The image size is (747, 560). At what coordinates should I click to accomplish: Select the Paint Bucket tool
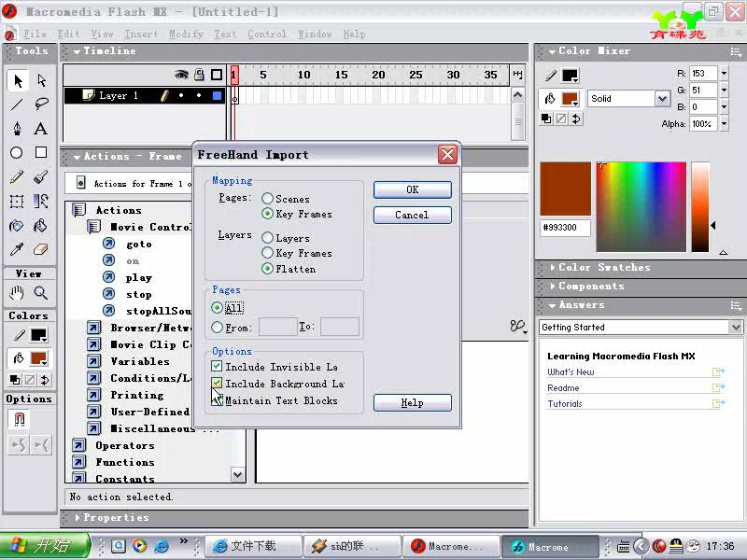[41, 225]
